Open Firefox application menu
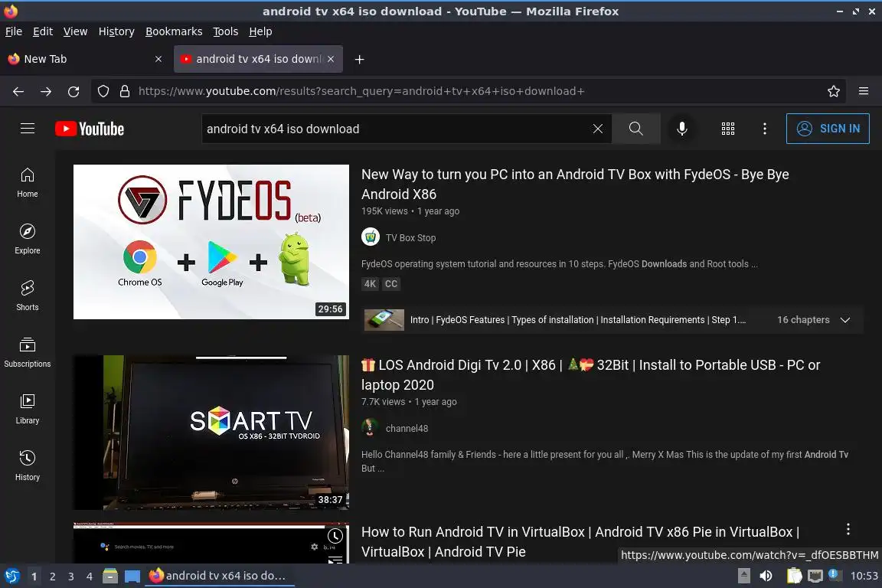882x588 pixels. coord(864,91)
